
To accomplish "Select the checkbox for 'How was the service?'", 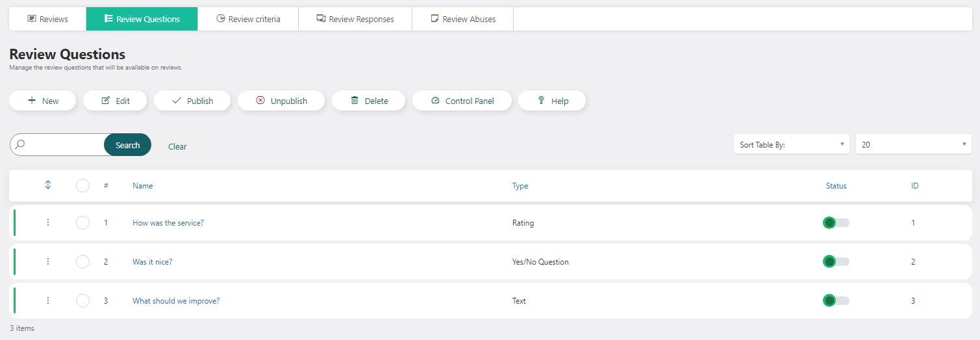I will 82,223.
